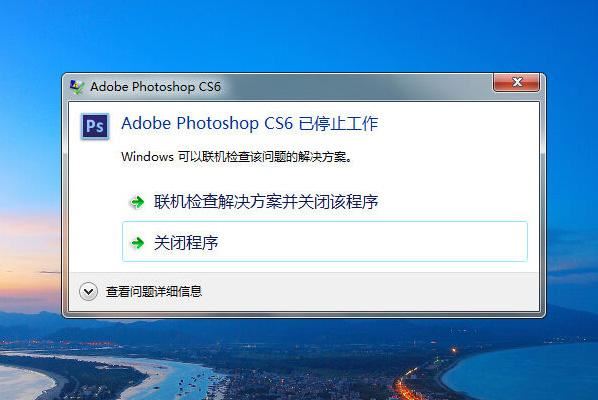
Task: Click the small title bar application icon
Action: [x=77, y=87]
